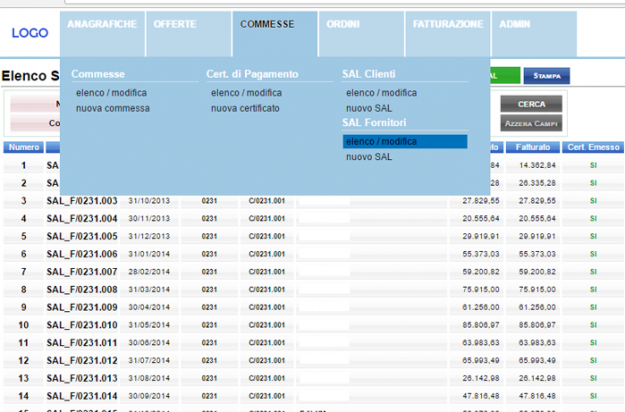
Task: Click the LOGO in the header
Action: [x=30, y=33]
